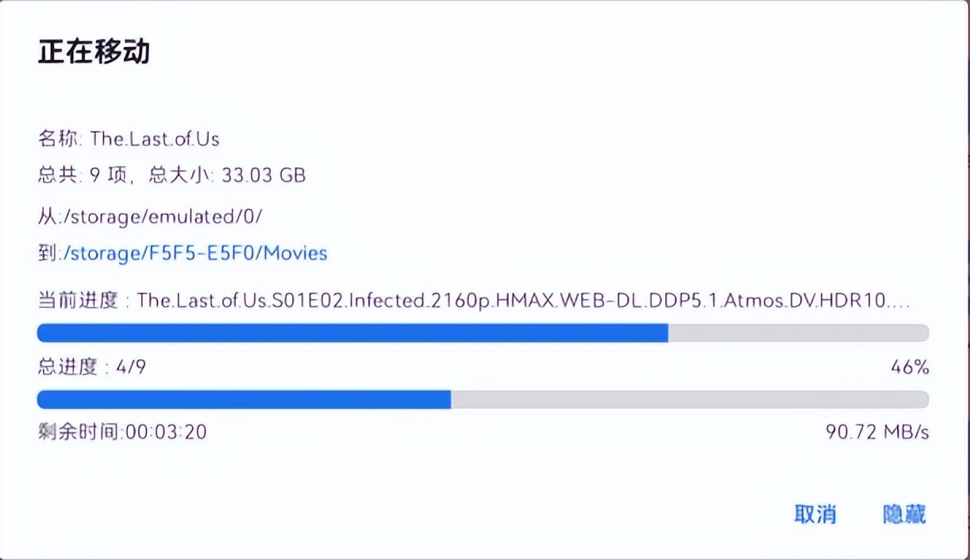Click the 隐藏 (Hide) button

[x=904, y=514]
